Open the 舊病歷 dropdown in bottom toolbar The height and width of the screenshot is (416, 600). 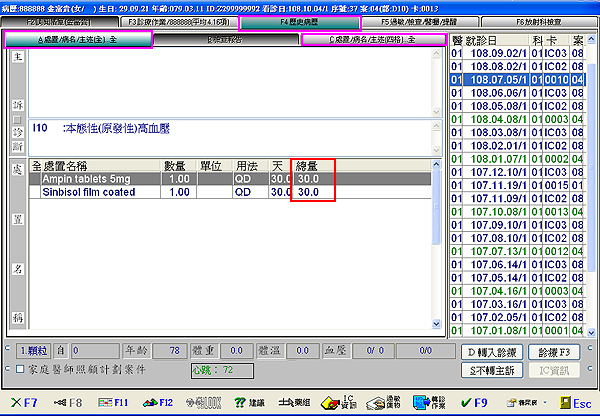point(526,402)
